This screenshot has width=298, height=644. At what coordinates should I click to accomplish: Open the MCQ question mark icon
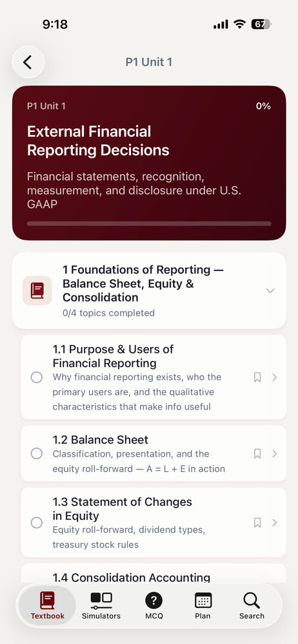[x=154, y=601]
